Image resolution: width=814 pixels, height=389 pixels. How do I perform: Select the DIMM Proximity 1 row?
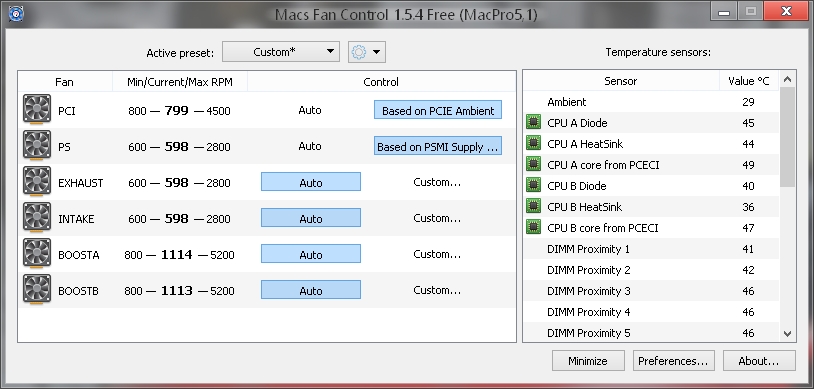click(x=651, y=249)
